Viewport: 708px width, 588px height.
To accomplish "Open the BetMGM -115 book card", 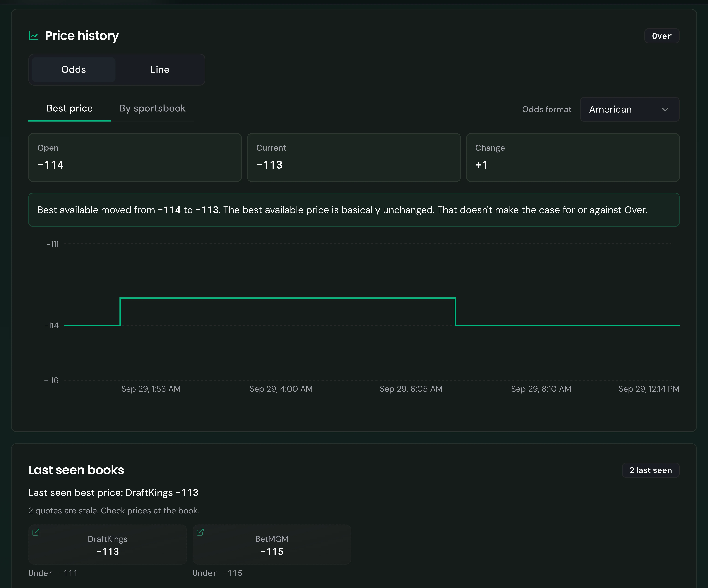I will click(x=272, y=545).
